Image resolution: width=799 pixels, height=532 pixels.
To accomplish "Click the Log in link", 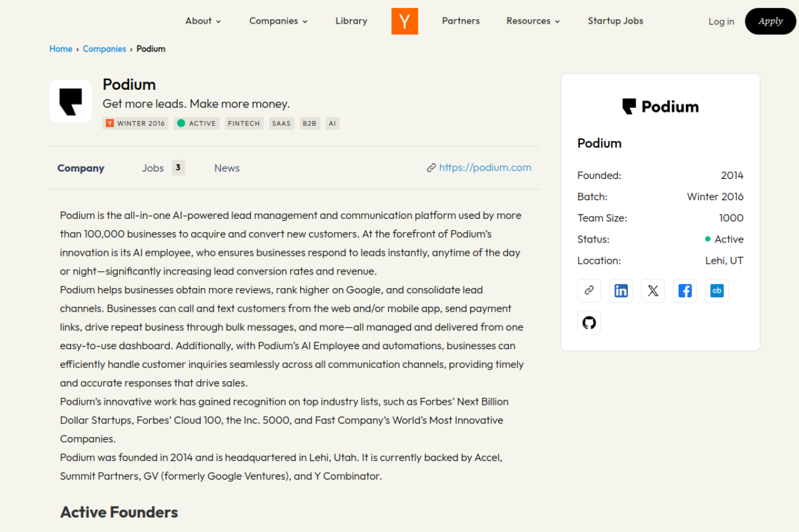I will point(721,22).
